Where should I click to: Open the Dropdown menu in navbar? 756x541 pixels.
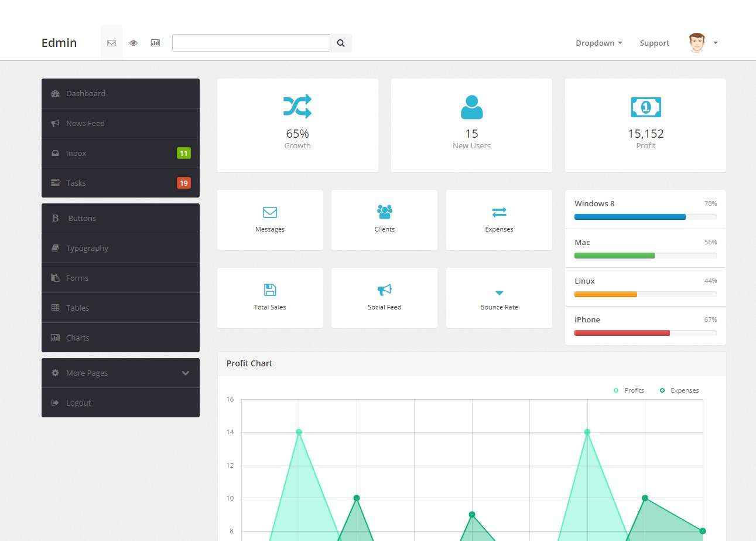click(x=598, y=43)
